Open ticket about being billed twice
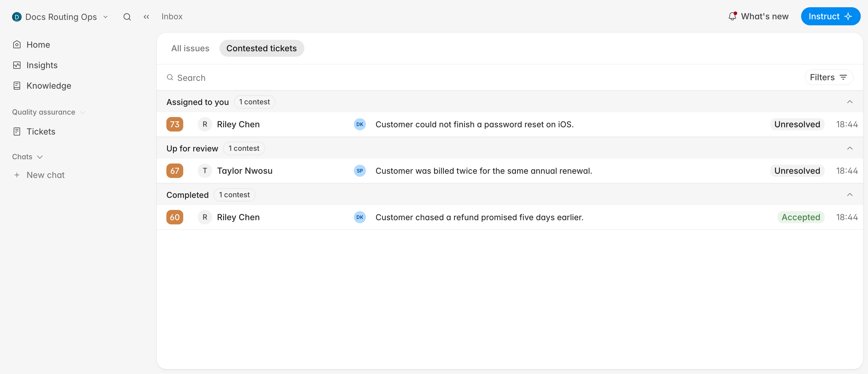This screenshot has height=374, width=868. click(483, 171)
